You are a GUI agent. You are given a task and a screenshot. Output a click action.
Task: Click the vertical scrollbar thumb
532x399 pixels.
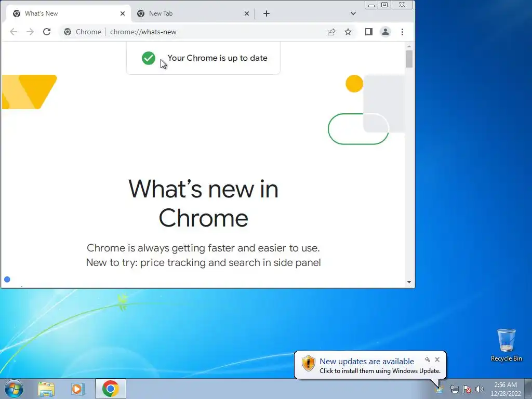[x=409, y=59]
